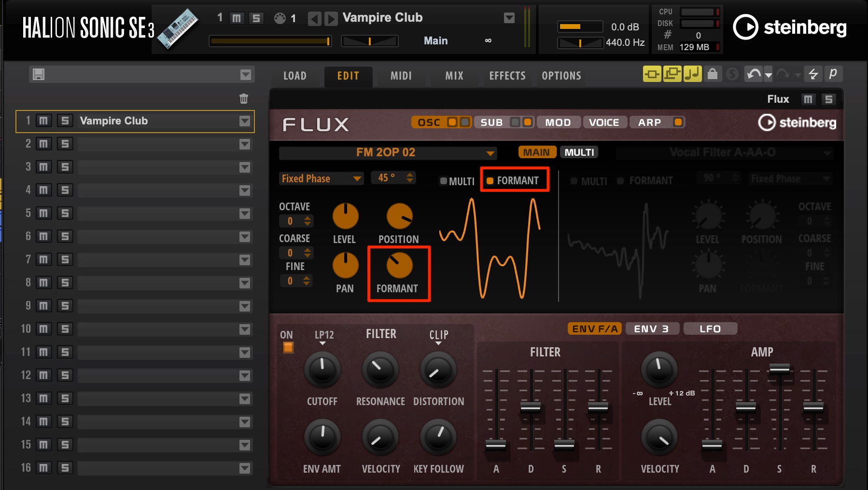This screenshot has width=868, height=490.
Task: Switch to the EDIT tab
Action: 348,76
